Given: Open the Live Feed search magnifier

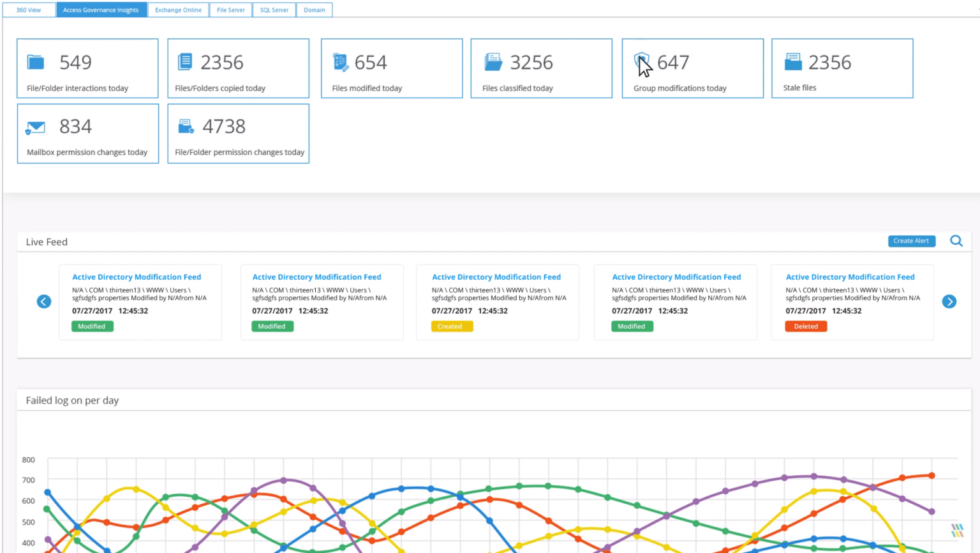Looking at the screenshot, I should click(956, 241).
